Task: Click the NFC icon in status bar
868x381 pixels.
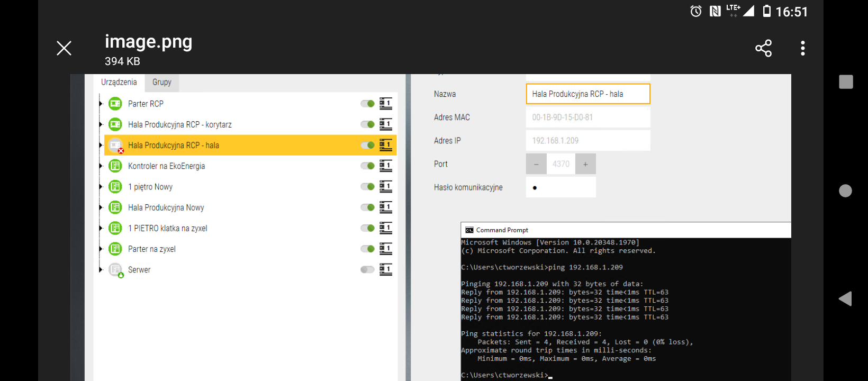Action: [715, 11]
